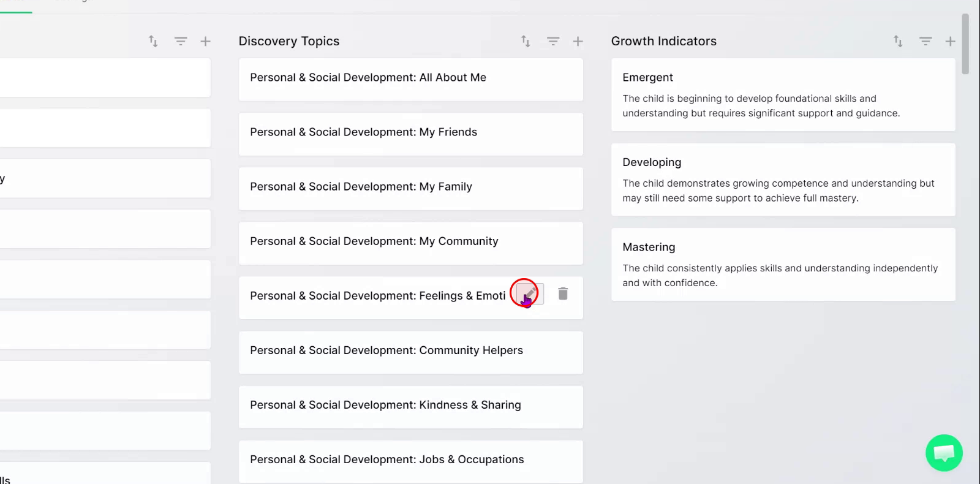This screenshot has width=980, height=484.
Task: Add a new Discovery Topic with plus icon
Action: (x=578, y=41)
